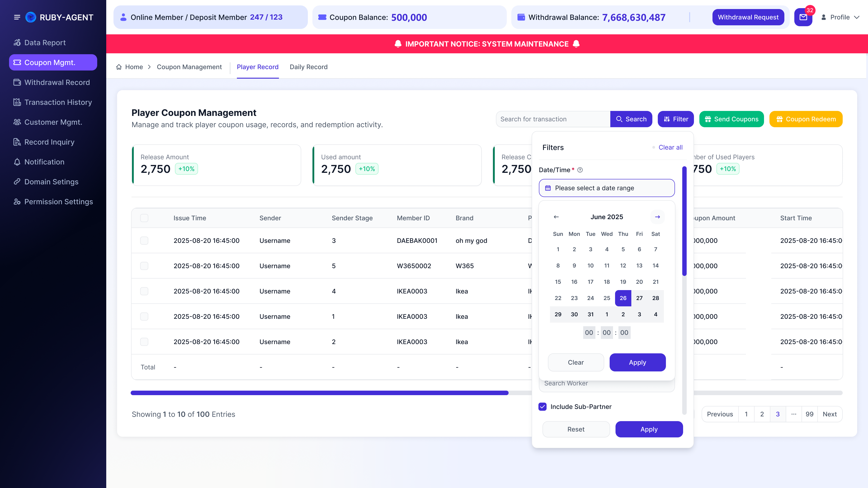The height and width of the screenshot is (488, 868).
Task: Check the row for member W3650002
Action: (144, 266)
